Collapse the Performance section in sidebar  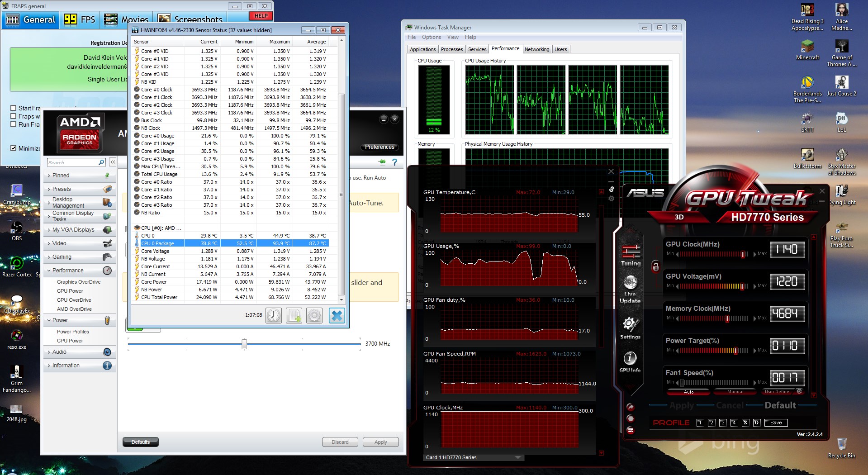(x=68, y=271)
